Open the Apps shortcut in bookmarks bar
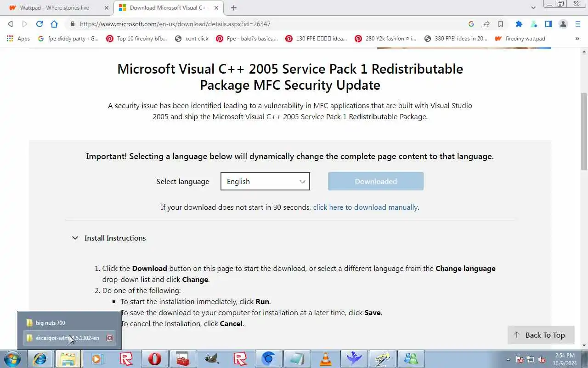 18,39
